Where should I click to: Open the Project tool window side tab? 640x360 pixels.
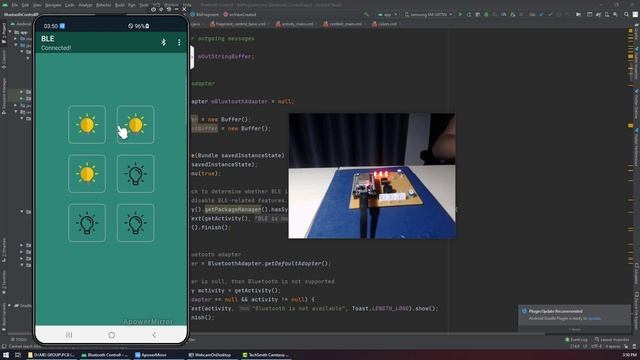point(4,32)
